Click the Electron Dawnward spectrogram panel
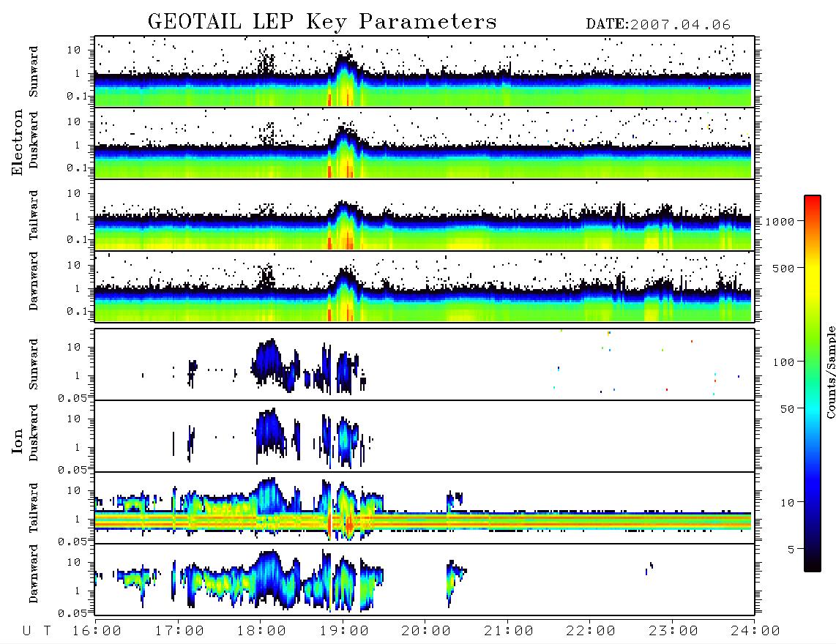The image size is (836, 644). click(425, 287)
